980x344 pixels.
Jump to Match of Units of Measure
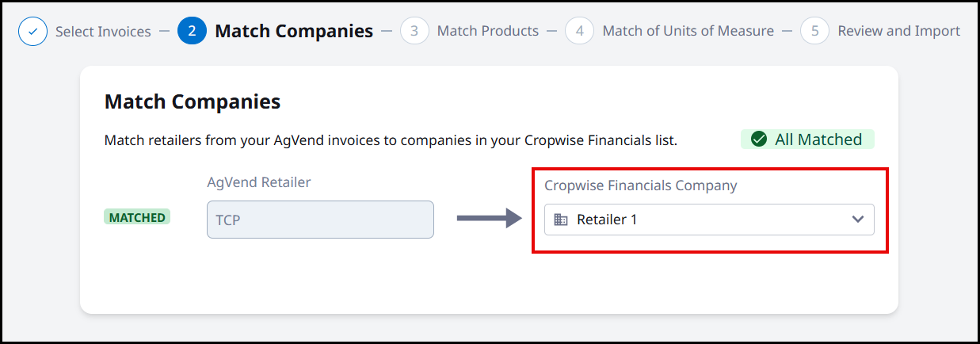[688, 32]
